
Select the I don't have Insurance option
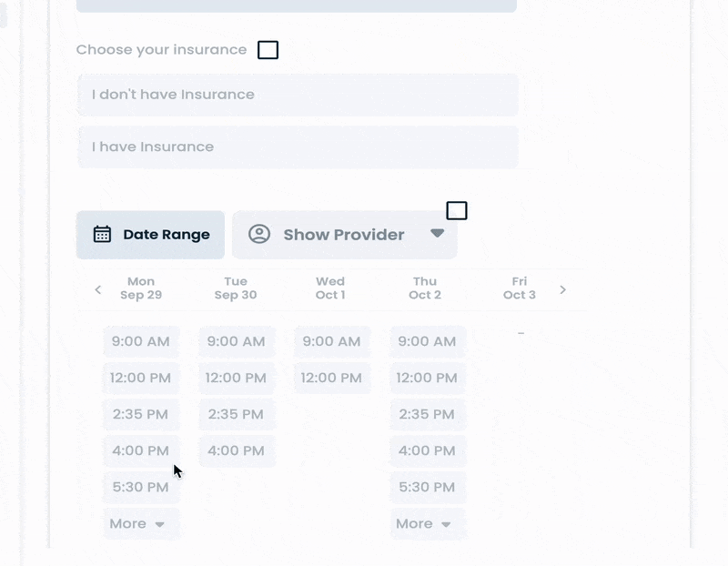point(298,95)
